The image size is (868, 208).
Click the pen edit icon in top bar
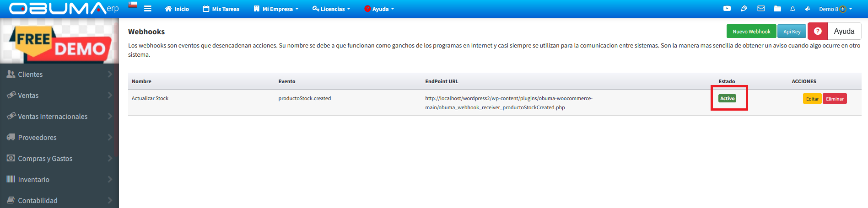(x=744, y=9)
